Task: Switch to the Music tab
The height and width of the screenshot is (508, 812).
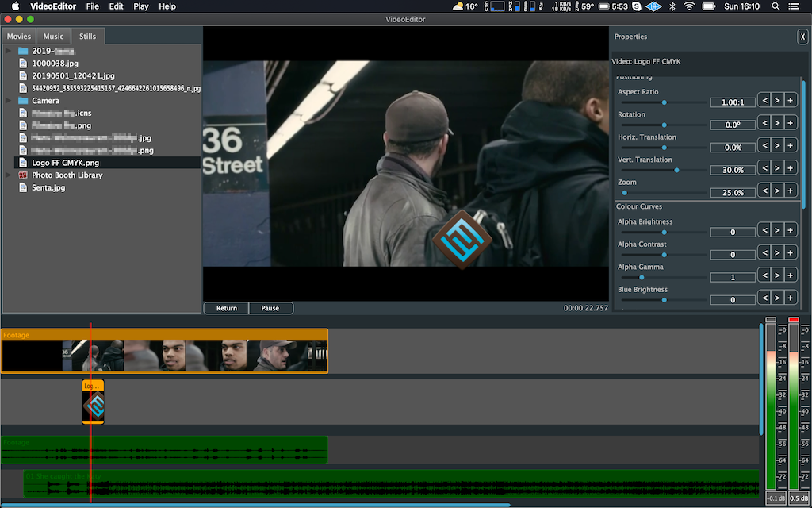Action: click(53, 37)
